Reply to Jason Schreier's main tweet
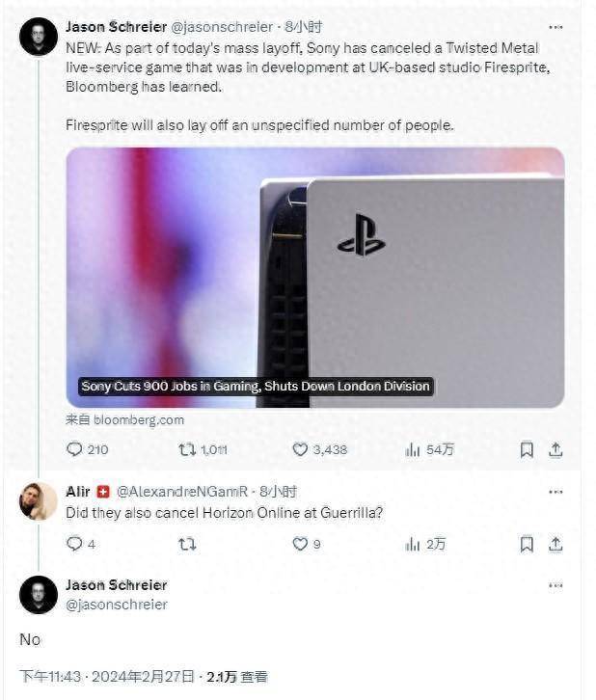596x700 pixels. click(x=74, y=449)
